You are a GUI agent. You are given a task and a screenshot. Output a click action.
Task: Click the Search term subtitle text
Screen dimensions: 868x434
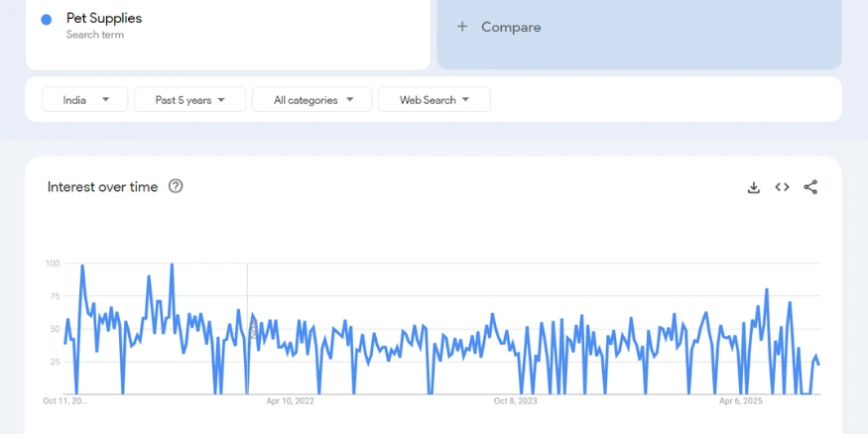pos(95,35)
